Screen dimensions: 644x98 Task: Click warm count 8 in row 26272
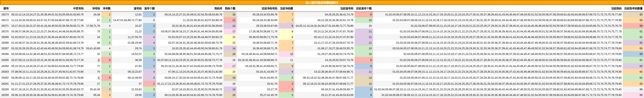tap(150, 20)
